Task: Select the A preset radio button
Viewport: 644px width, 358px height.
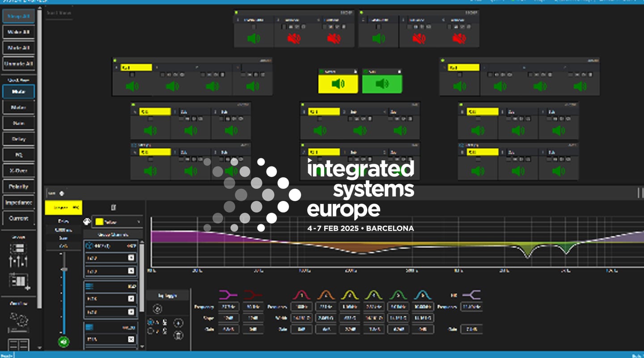Action: 151,322
